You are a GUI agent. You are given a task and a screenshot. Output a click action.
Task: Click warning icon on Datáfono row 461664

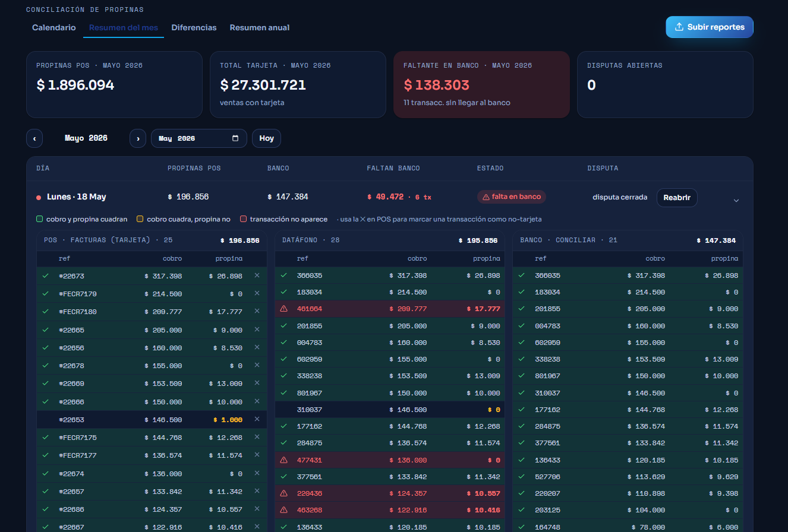coord(283,309)
